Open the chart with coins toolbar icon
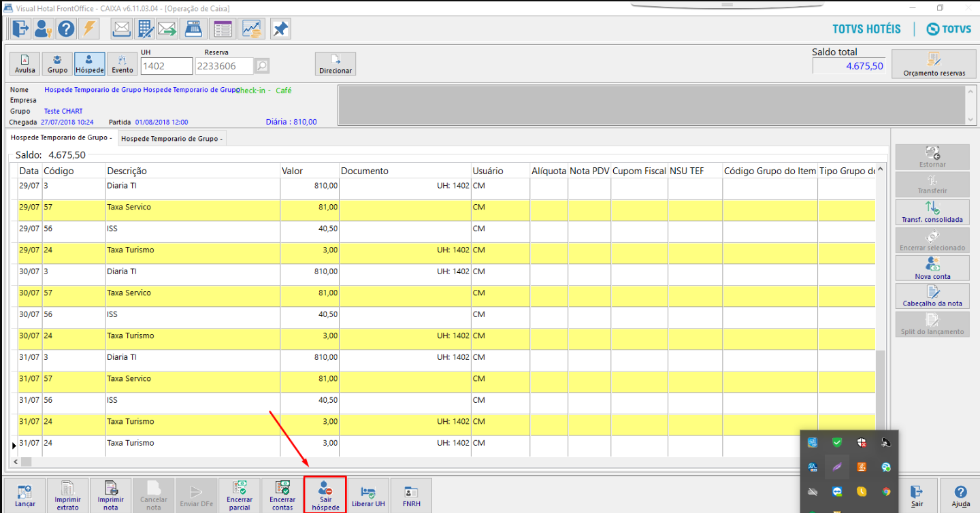This screenshot has height=513, width=980. [252, 29]
